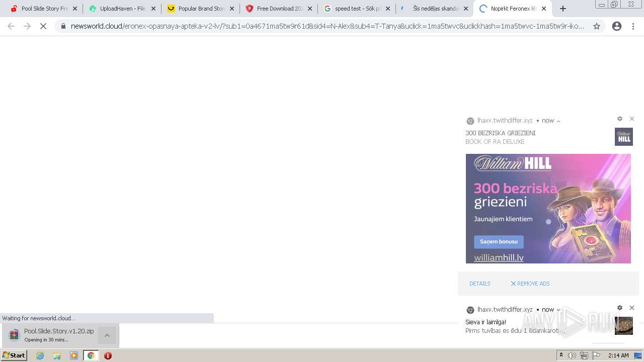This screenshot has width=644, height=362.
Task: Click Saņem bonusu button in ad
Action: pos(499,242)
